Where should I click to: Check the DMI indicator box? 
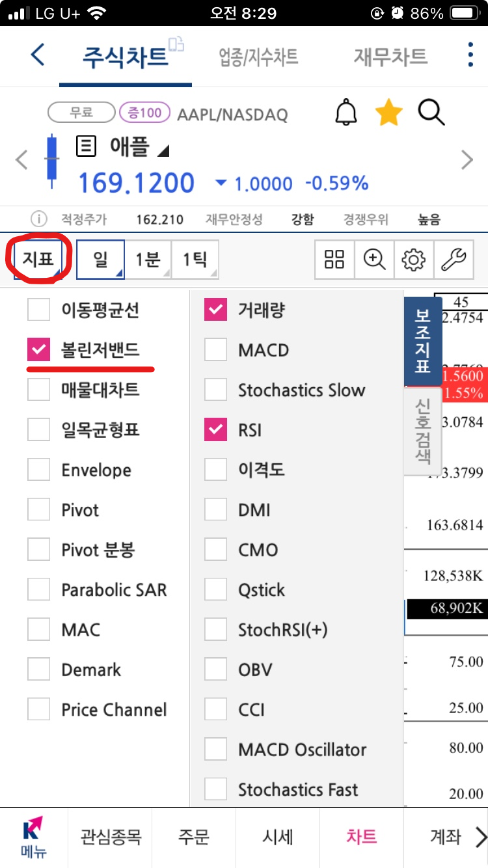pyautogui.click(x=216, y=509)
